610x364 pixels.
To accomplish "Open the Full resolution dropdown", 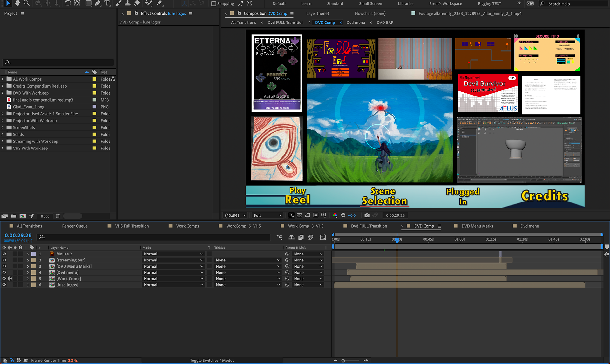I will (x=268, y=215).
